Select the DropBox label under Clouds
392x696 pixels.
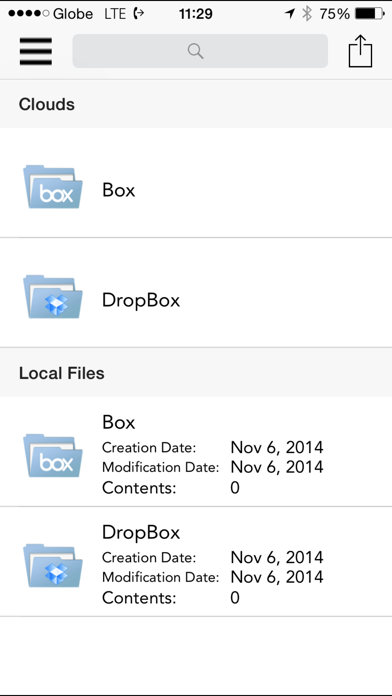[141, 301]
